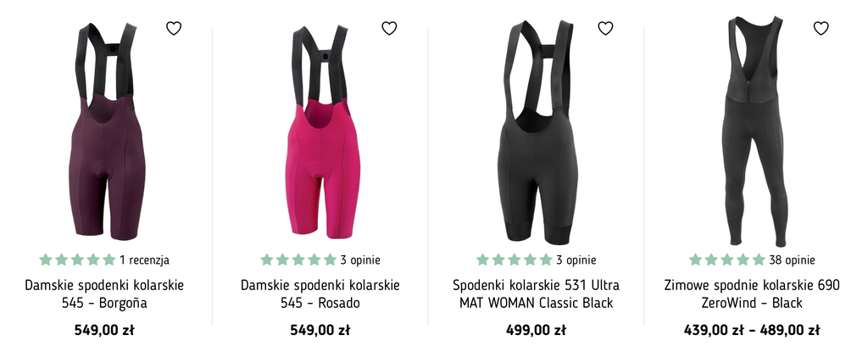The image size is (868, 352).
Task: Open the burgundy Borgoña bib shorts image
Action: [x=104, y=131]
